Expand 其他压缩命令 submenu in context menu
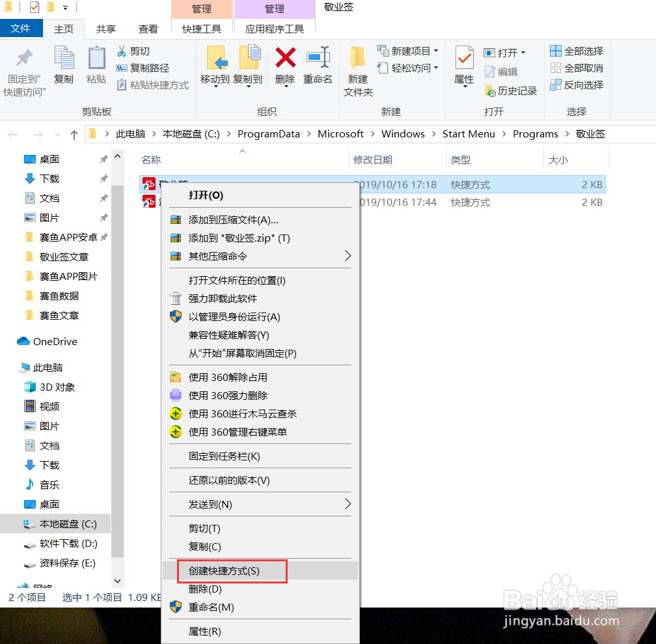 tap(348, 256)
